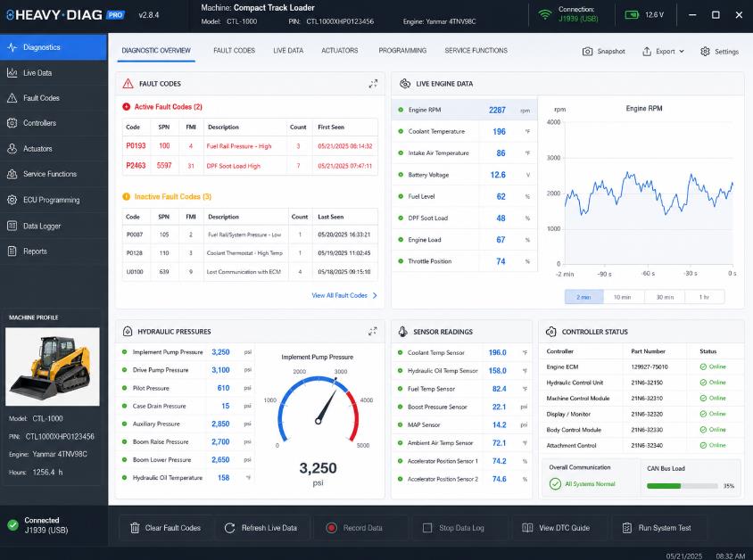Select the 10 min time range

(x=623, y=297)
